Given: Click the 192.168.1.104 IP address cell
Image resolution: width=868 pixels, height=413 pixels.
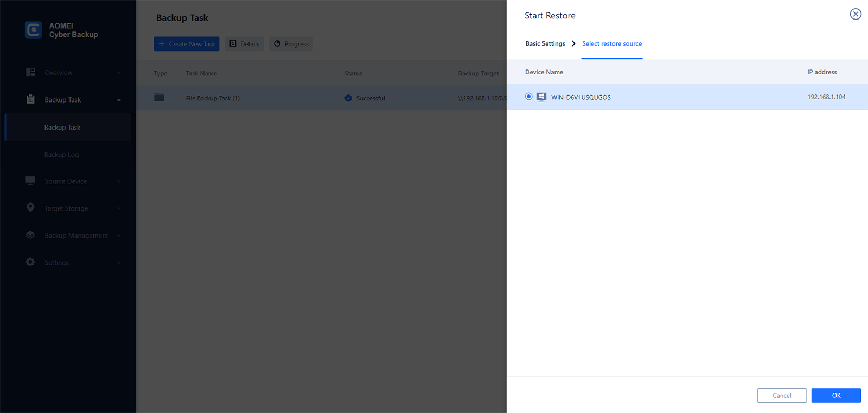Looking at the screenshot, I should (826, 97).
